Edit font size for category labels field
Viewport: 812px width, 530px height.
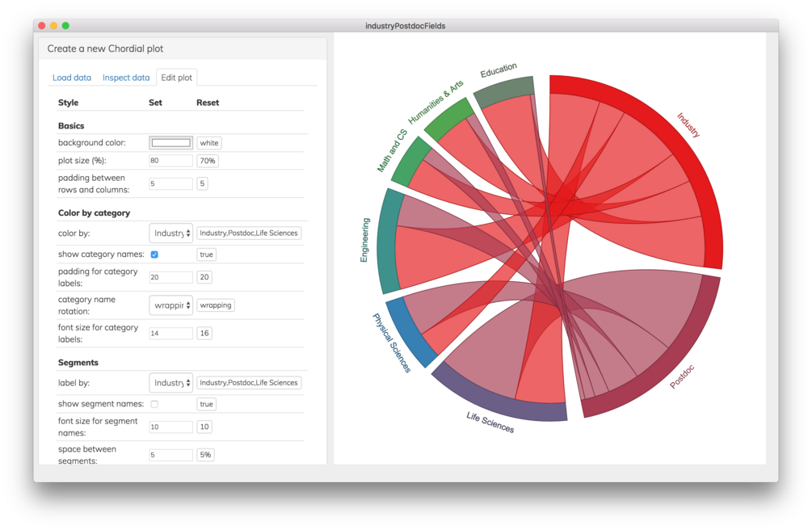(x=171, y=333)
